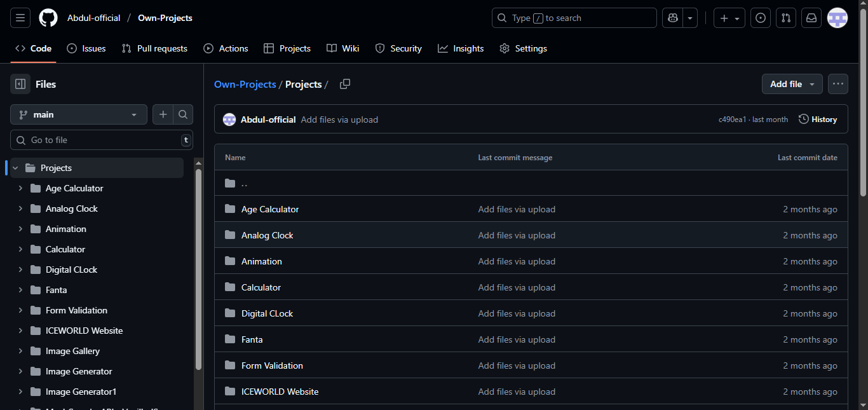Click the search files magnifier icon
The width and height of the screenshot is (868, 410).
(x=183, y=114)
